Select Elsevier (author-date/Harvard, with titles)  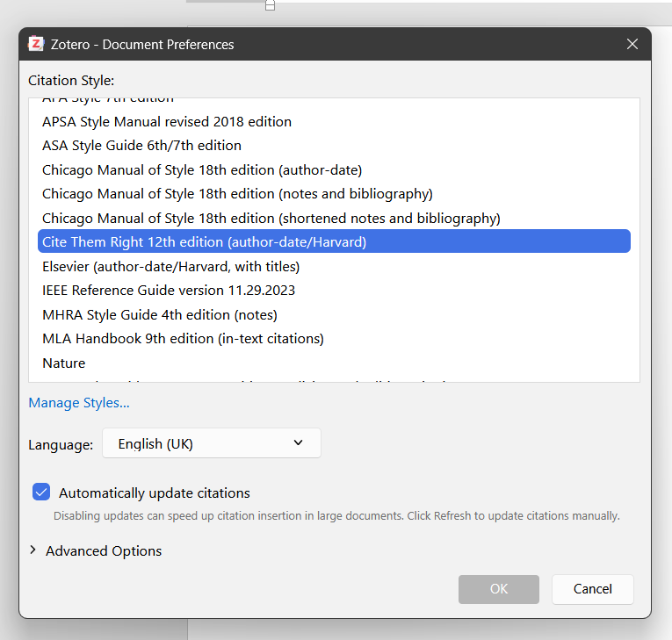(x=334, y=267)
